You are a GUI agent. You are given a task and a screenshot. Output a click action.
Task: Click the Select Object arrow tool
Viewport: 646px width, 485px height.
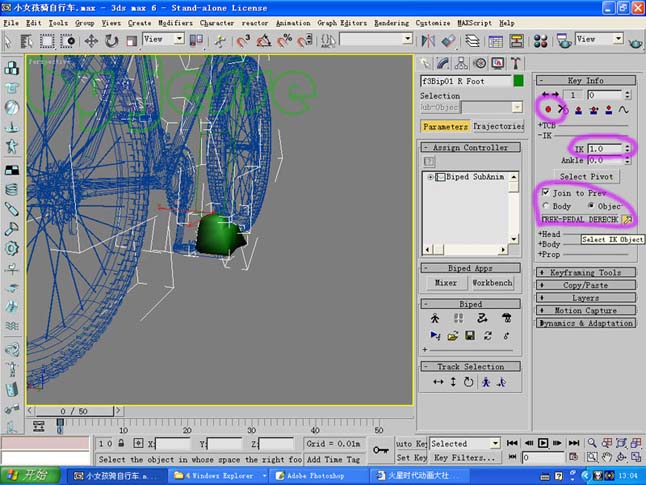tap(7, 41)
